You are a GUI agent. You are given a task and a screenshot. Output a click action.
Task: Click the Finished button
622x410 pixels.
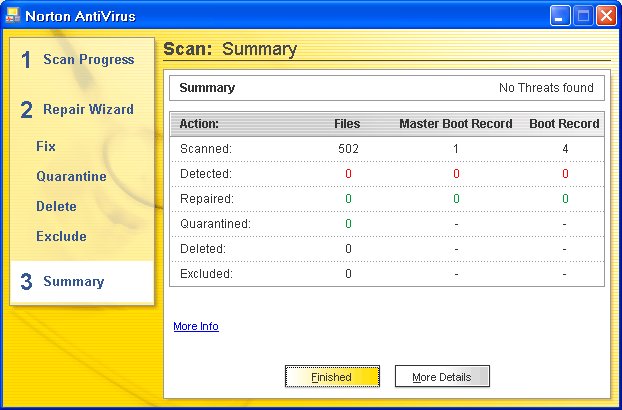332,376
